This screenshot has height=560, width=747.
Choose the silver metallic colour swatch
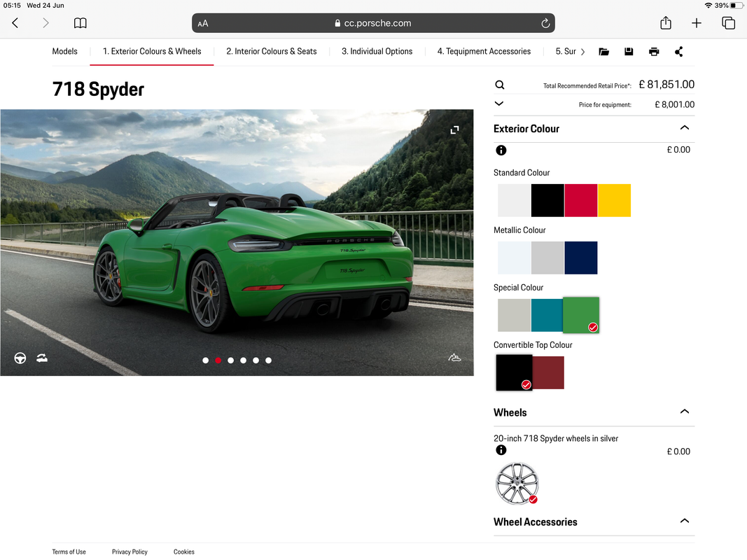coord(548,258)
